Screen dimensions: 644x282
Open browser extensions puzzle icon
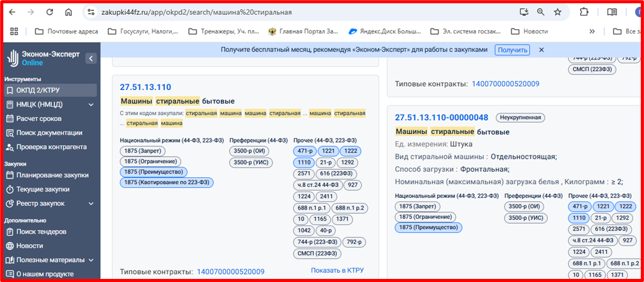[x=584, y=12]
